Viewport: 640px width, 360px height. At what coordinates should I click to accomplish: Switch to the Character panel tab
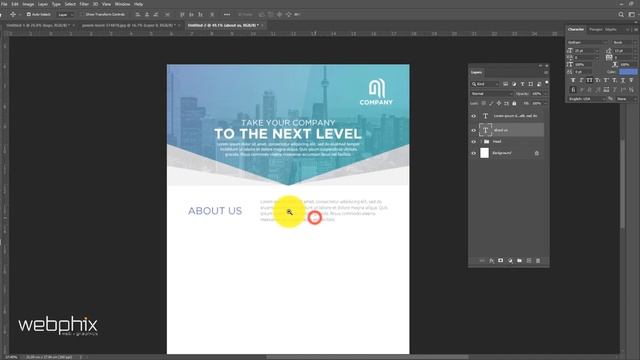(576, 29)
